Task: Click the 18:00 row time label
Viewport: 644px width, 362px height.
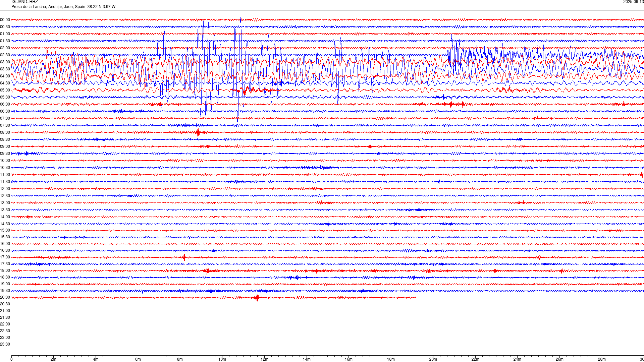Action: point(5,270)
